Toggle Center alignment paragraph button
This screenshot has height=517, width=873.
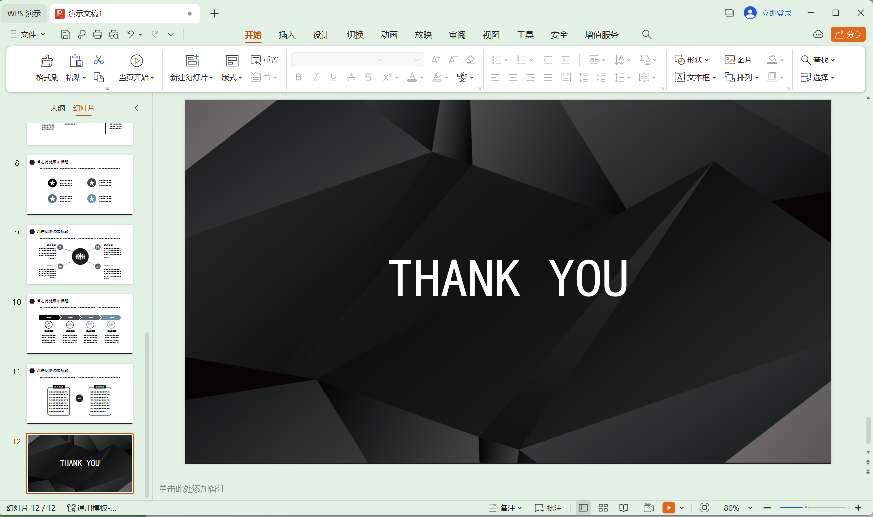(x=513, y=77)
